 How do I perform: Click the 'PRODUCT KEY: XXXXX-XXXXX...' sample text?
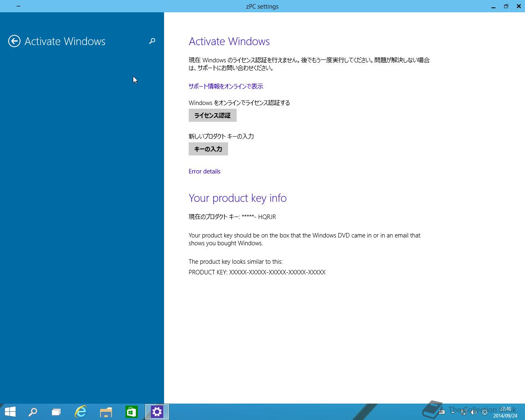pos(257,272)
